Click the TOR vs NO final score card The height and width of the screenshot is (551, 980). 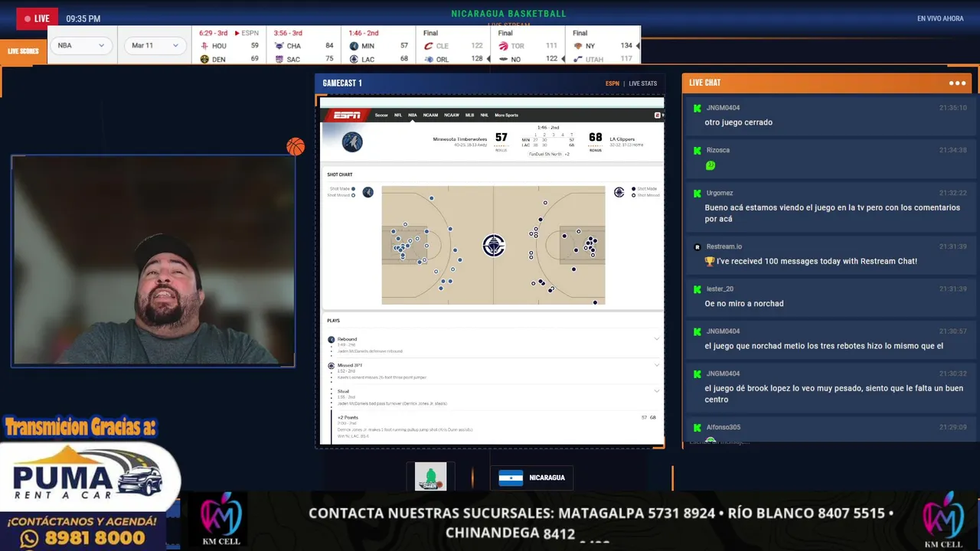528,46
